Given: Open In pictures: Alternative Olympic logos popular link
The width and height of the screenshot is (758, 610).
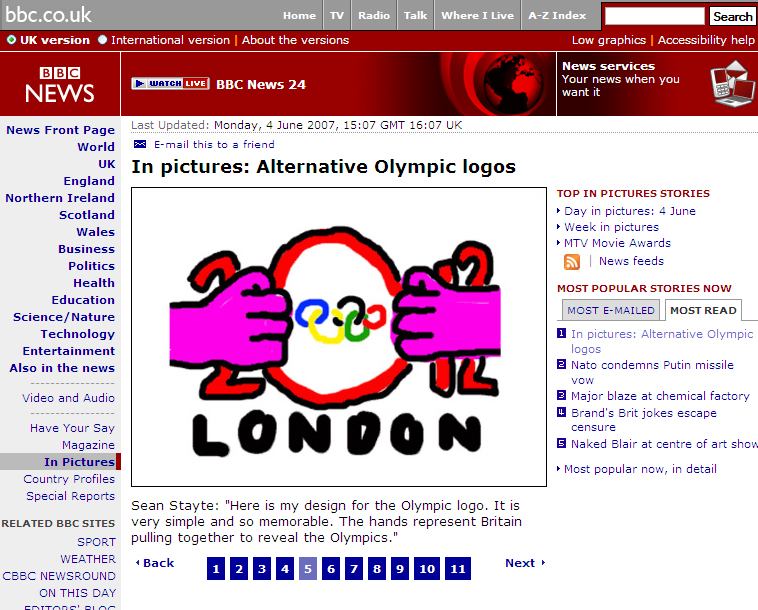Looking at the screenshot, I should 662,341.
